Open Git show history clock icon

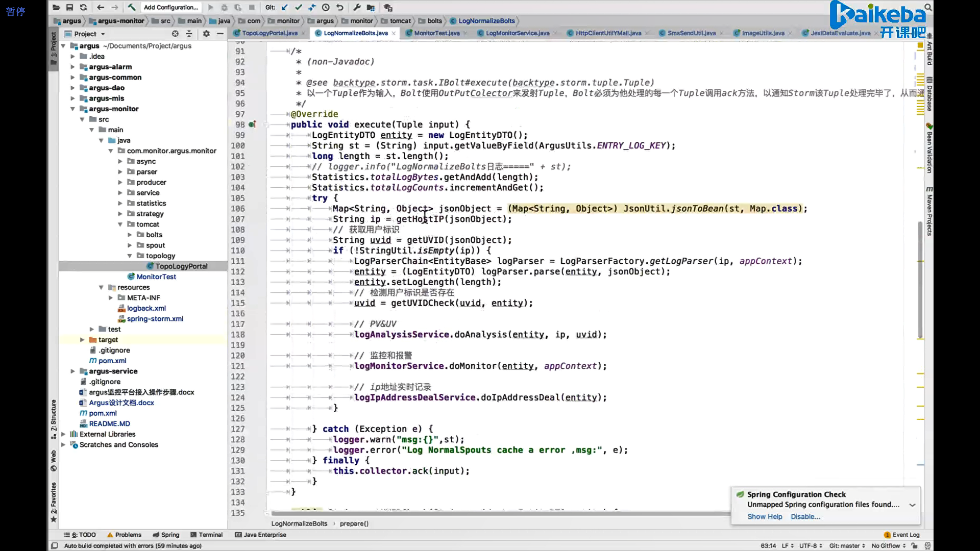pos(326,7)
